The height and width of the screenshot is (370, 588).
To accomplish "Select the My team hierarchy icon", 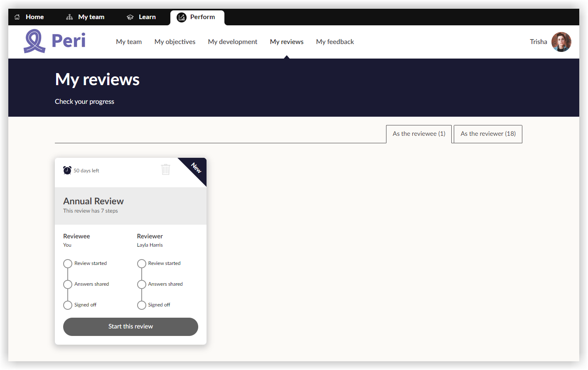I will click(x=69, y=17).
